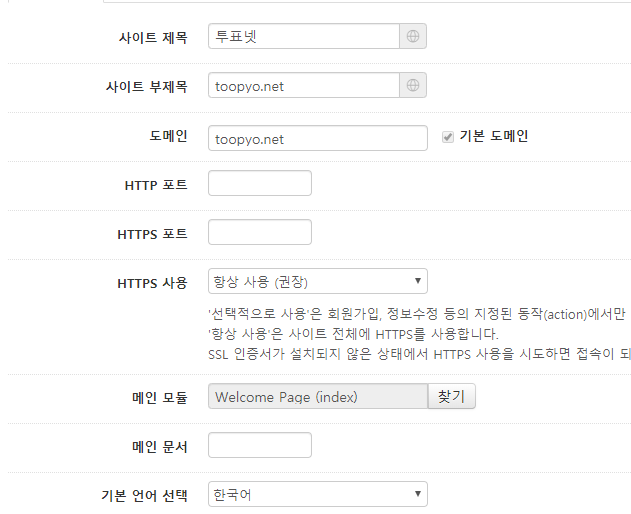Screen dimensions: 631x514
Task: Click the Welcome Page (index) module field
Action: pos(318,396)
